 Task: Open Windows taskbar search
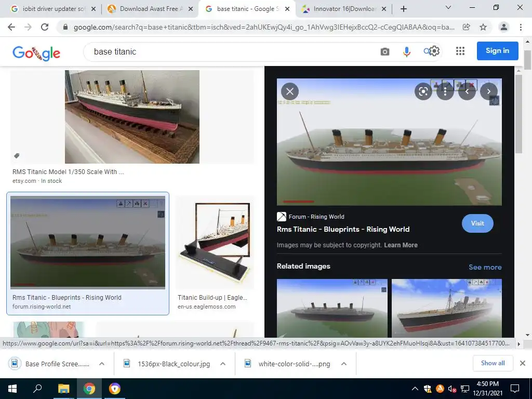click(x=37, y=389)
